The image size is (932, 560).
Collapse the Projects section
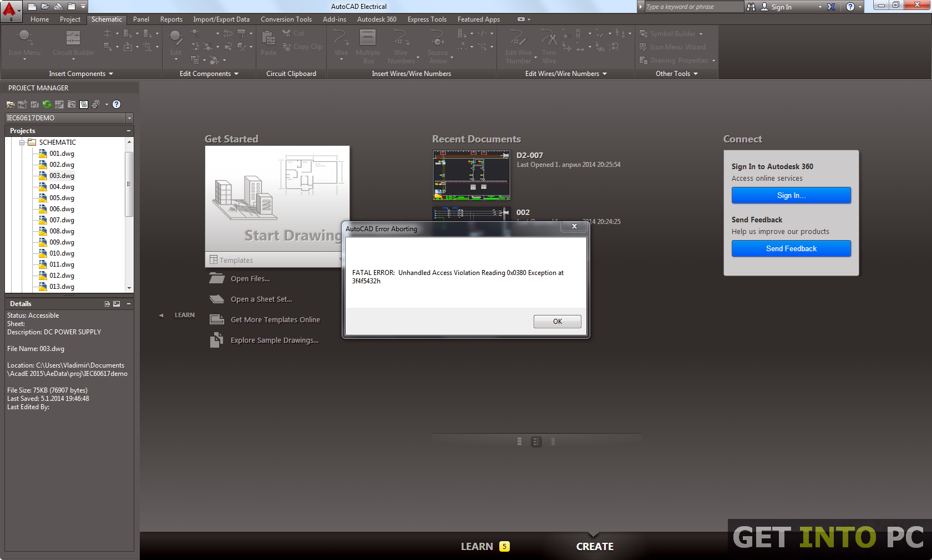pyautogui.click(x=129, y=131)
